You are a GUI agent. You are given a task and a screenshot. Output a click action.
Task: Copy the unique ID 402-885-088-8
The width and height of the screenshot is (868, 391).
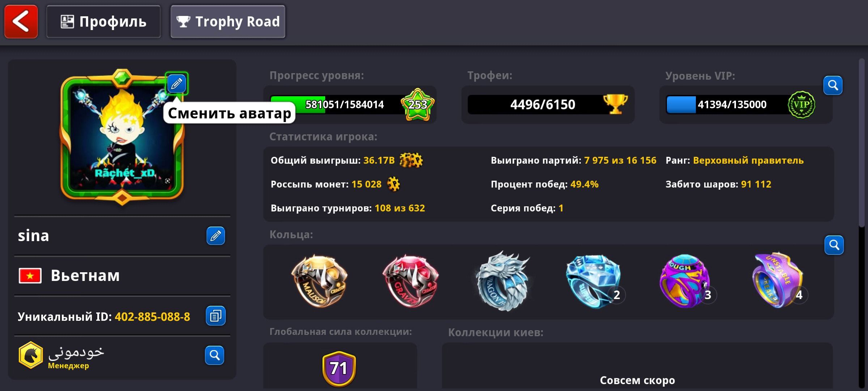[216, 316]
